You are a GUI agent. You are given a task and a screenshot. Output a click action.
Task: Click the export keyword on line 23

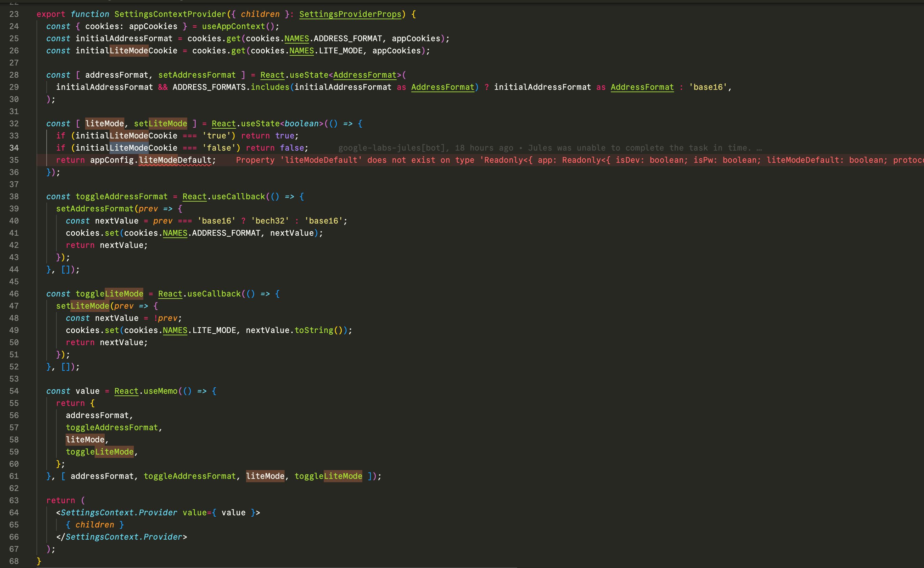pos(51,14)
